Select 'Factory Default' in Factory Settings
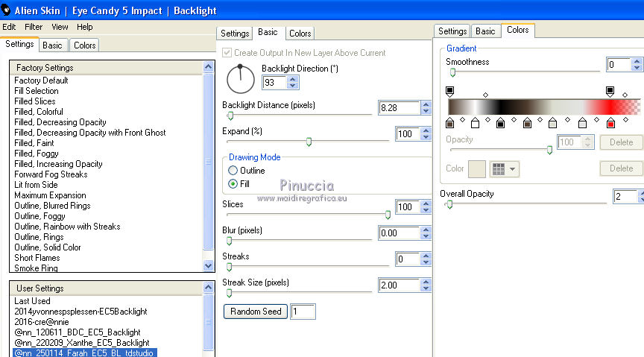This screenshot has width=644, height=357. point(41,80)
